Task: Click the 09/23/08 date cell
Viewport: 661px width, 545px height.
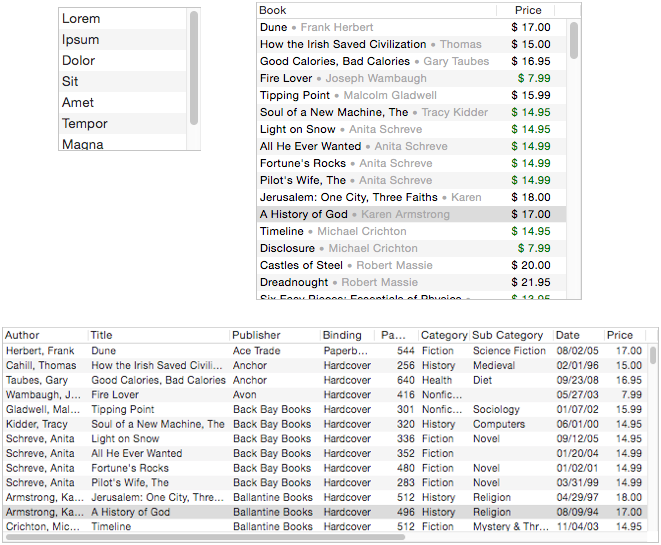Action: (577, 380)
